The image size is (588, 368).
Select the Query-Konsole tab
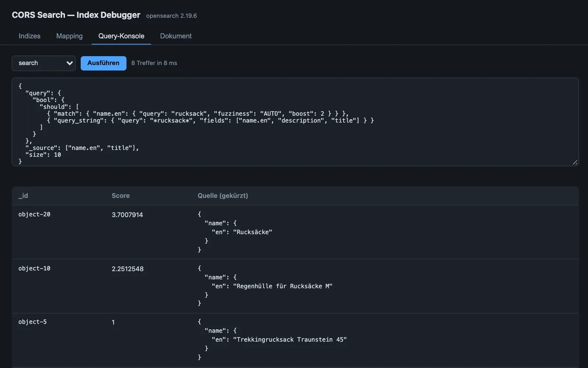(121, 36)
